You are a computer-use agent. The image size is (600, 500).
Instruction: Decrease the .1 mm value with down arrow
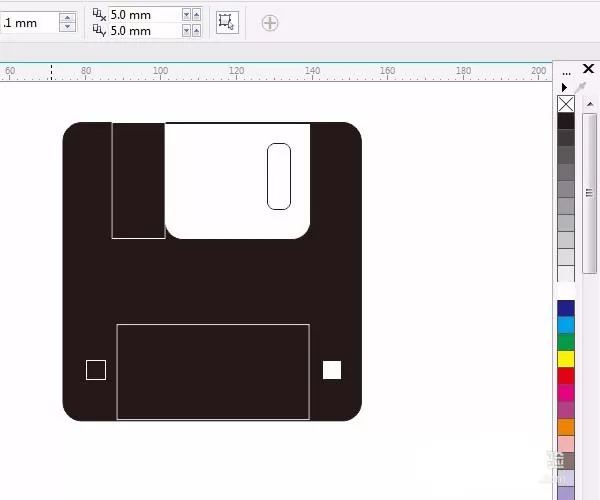point(67,27)
